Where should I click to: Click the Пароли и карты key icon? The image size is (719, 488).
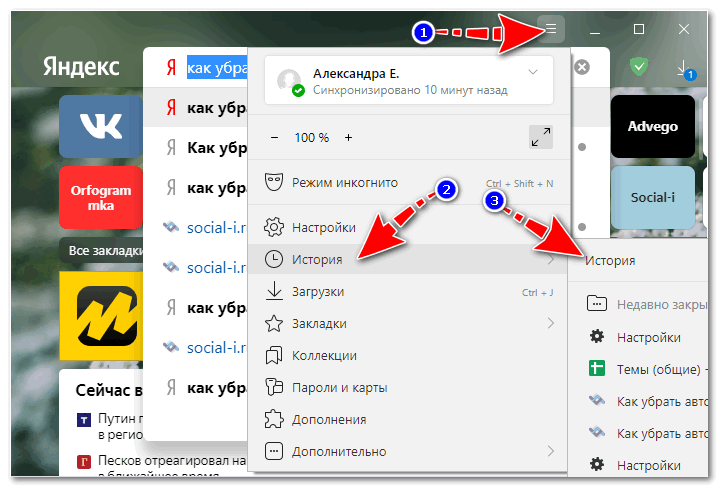[274, 388]
